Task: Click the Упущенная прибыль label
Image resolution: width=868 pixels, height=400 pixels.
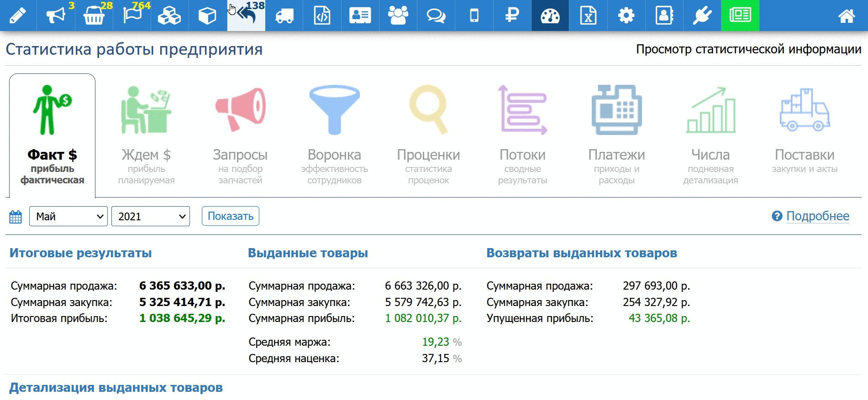Action: pyautogui.click(x=540, y=318)
